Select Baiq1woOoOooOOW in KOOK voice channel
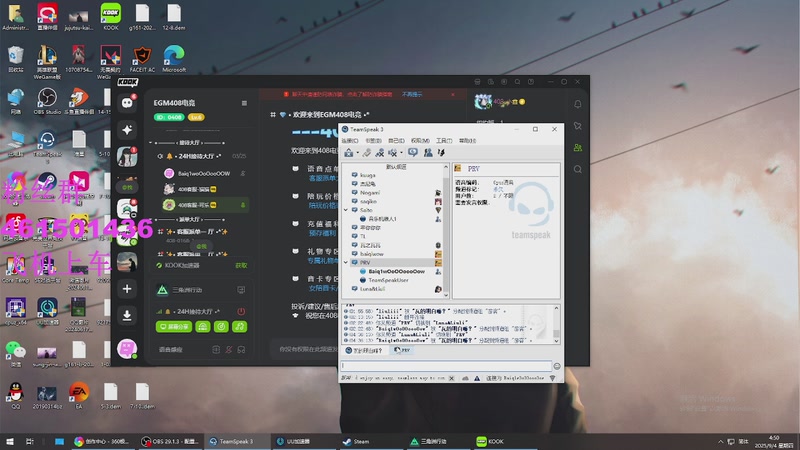The image size is (800, 450). click(x=204, y=173)
